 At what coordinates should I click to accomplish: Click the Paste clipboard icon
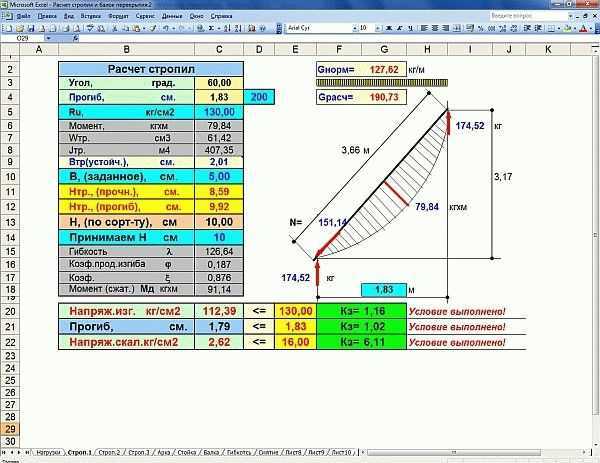click(135, 28)
